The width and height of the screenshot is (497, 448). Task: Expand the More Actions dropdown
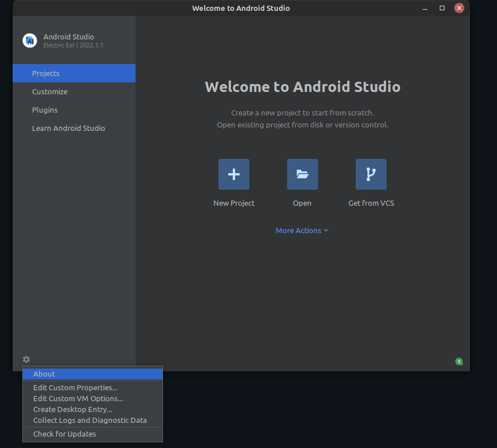pyautogui.click(x=302, y=230)
